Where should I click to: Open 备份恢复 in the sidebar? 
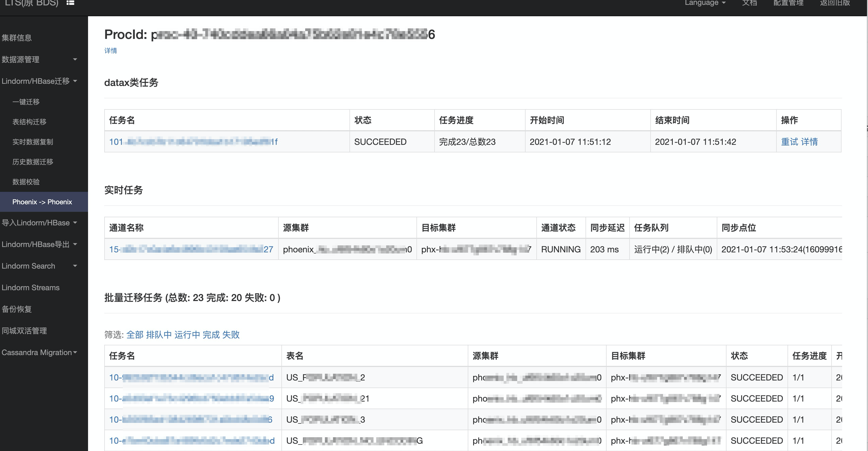point(16,309)
